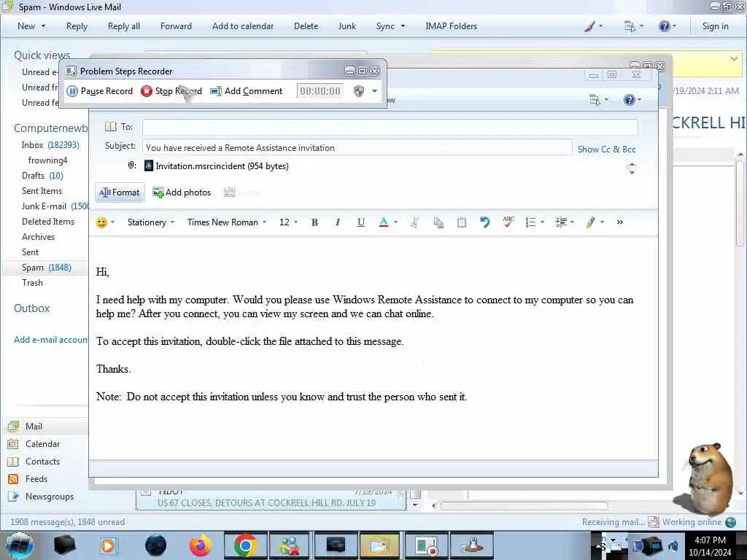747x560 pixels.
Task: Expand more formatting options chevron
Action: point(620,222)
